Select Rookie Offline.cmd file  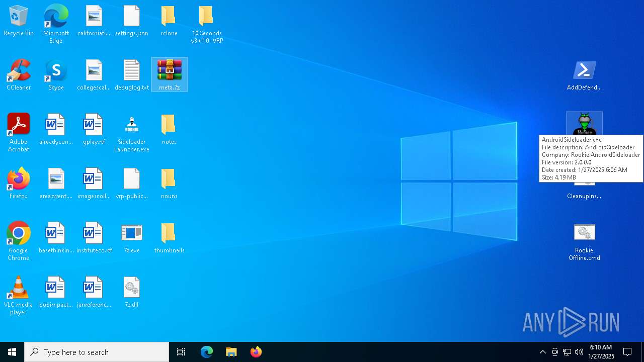pyautogui.click(x=584, y=241)
